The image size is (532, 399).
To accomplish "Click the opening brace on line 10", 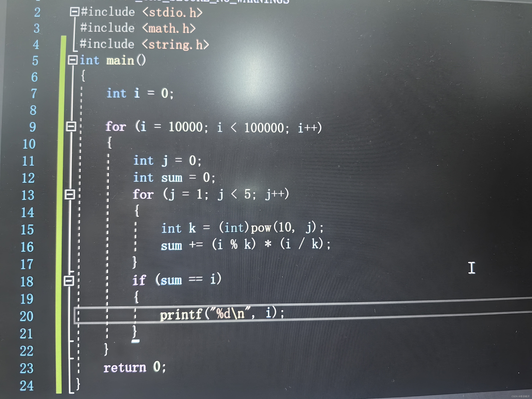I will (109, 143).
